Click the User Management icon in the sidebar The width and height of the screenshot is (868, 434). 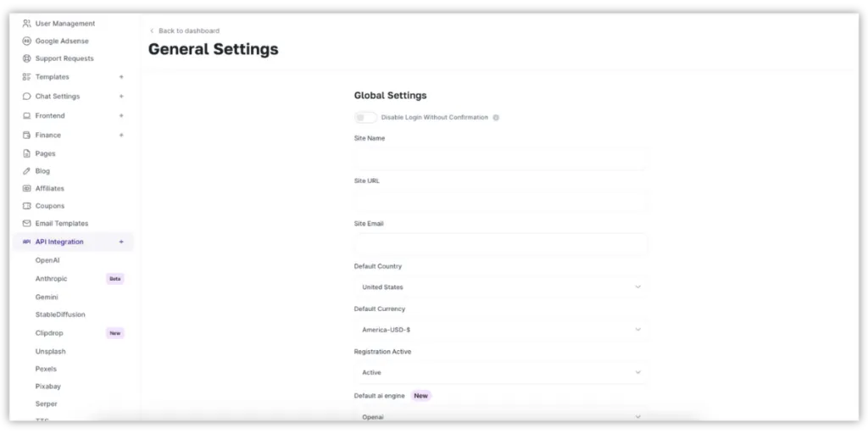pos(26,24)
